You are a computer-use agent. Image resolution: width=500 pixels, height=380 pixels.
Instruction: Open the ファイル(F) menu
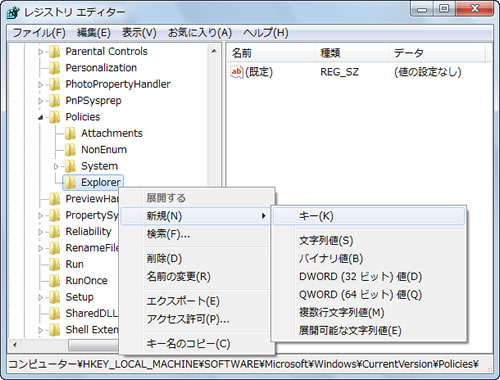39,33
